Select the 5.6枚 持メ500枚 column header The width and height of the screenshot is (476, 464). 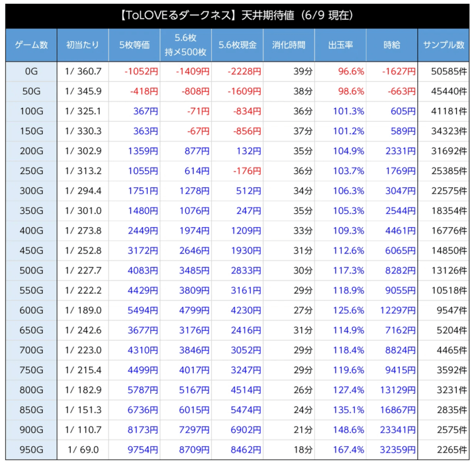(185, 45)
